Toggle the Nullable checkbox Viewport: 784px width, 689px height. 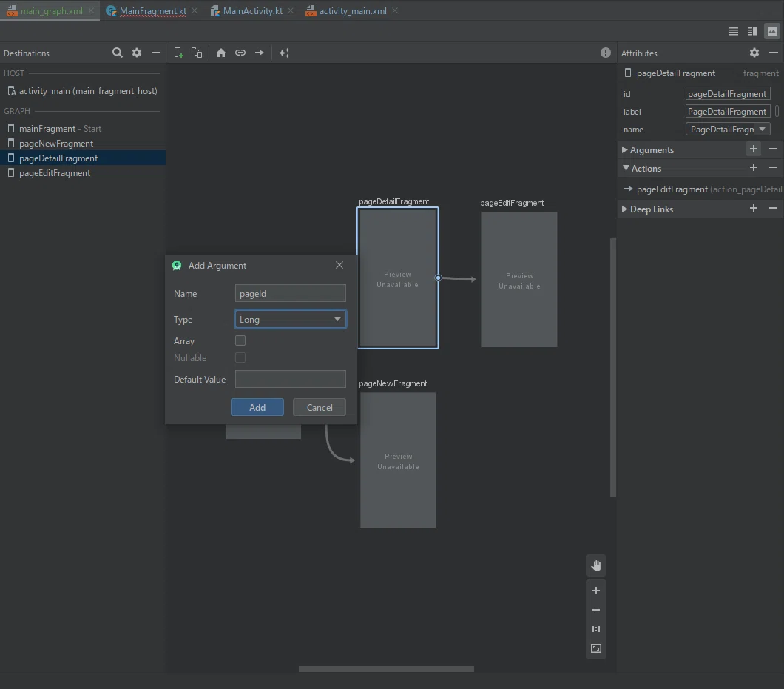click(240, 357)
